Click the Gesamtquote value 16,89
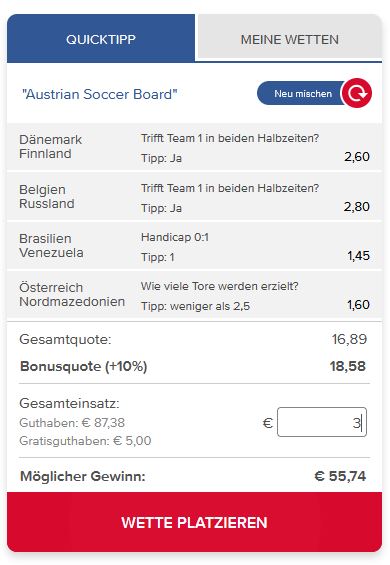The image size is (390, 565). (349, 339)
